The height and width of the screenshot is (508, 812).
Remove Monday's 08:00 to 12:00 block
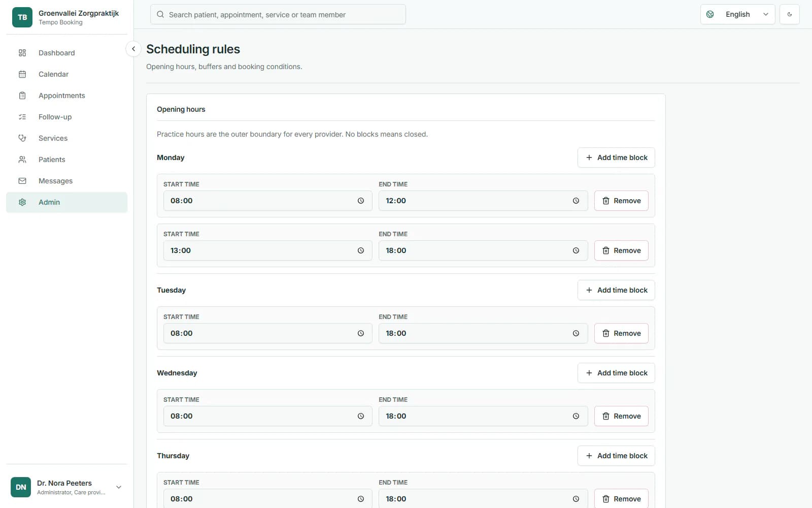coord(621,201)
